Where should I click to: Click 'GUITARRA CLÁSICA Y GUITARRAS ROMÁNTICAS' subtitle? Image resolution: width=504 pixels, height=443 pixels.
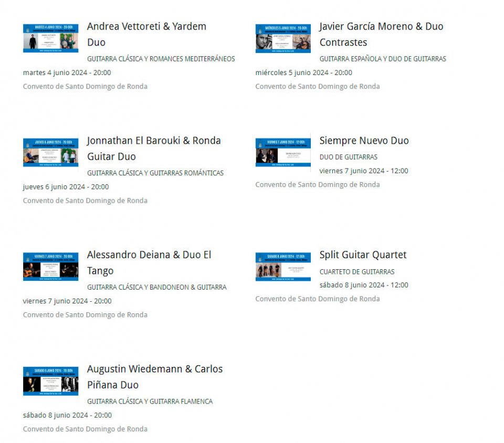click(x=155, y=173)
